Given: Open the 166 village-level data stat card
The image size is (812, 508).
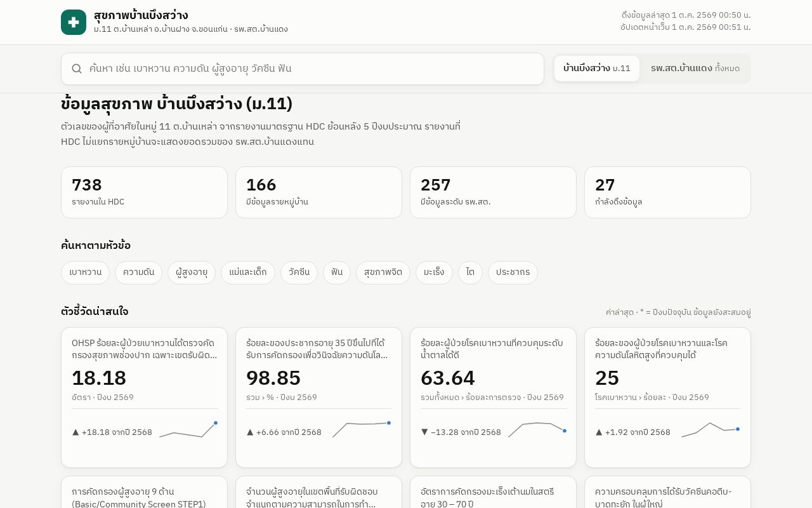Looking at the screenshot, I should 318,192.
